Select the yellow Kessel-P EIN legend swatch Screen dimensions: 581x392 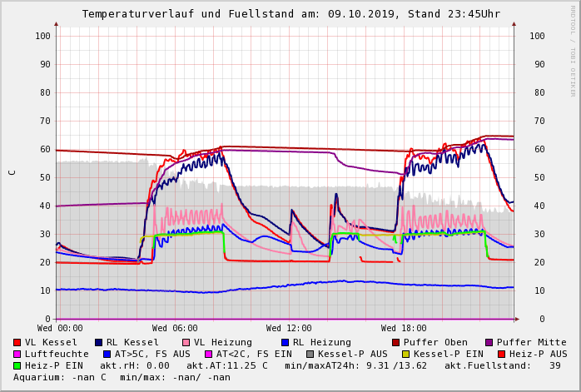pyautogui.click(x=406, y=354)
